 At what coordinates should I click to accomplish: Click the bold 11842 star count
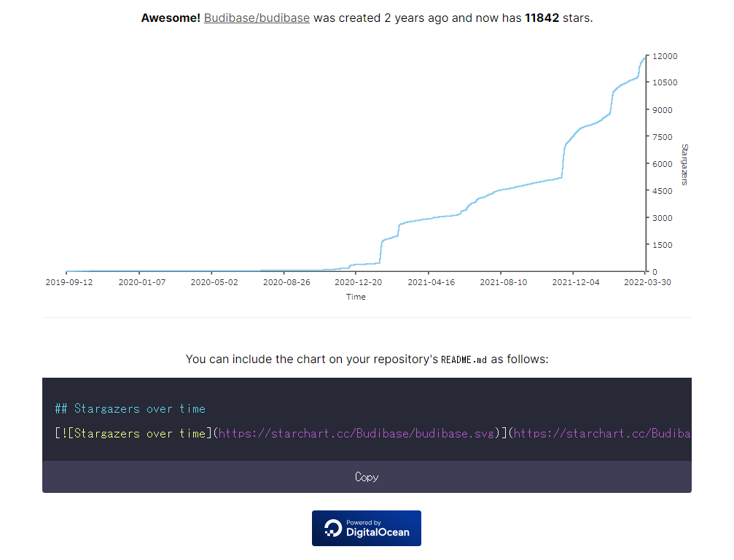click(542, 18)
